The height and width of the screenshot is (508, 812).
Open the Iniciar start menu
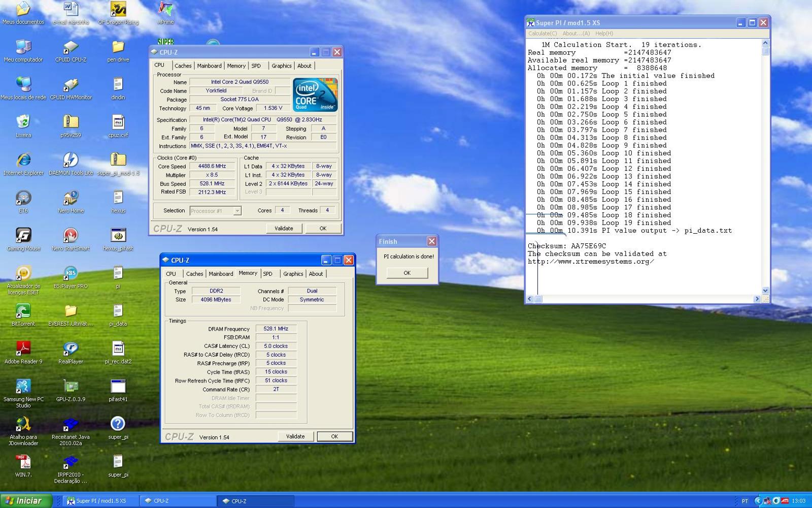26,501
